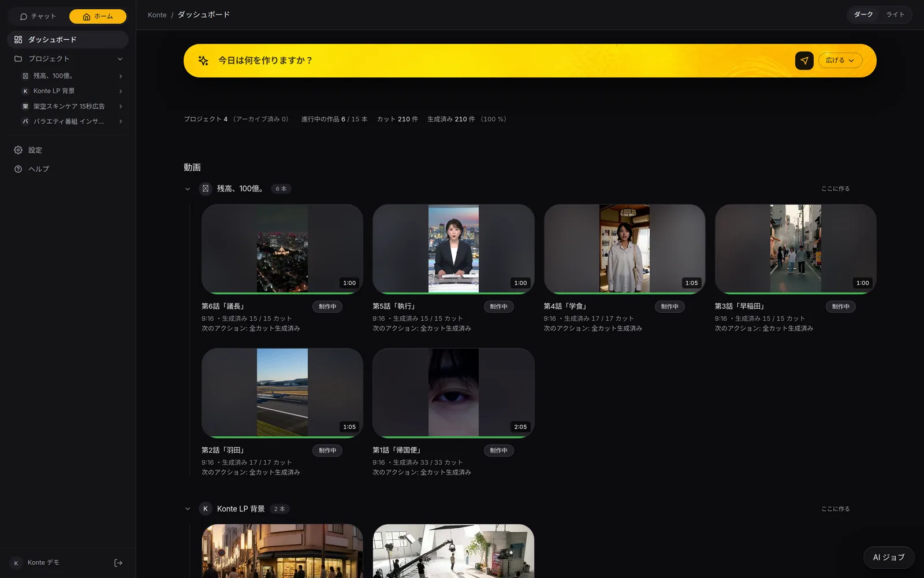Click the ダッシュボード grid icon
The image size is (924, 578).
[x=18, y=40]
